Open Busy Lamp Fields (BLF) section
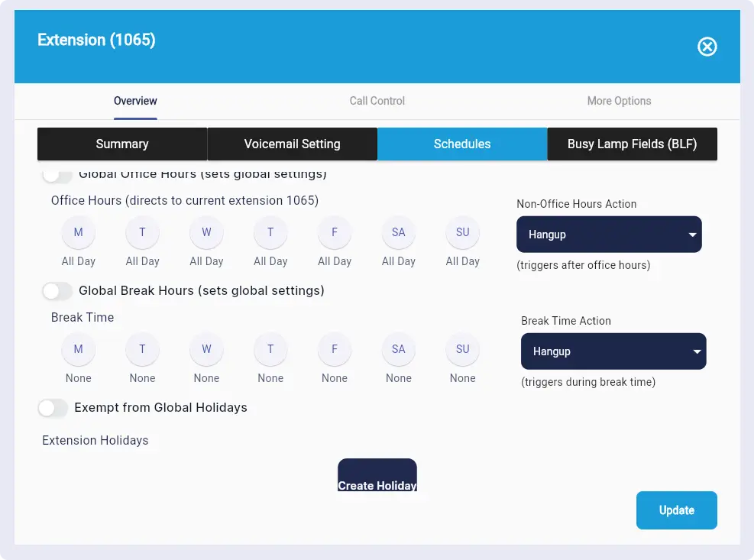The width and height of the screenshot is (754, 560). [x=632, y=144]
